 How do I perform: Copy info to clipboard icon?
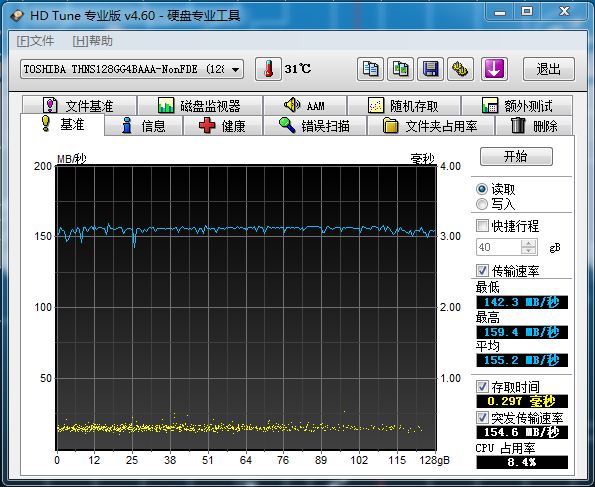click(x=370, y=69)
